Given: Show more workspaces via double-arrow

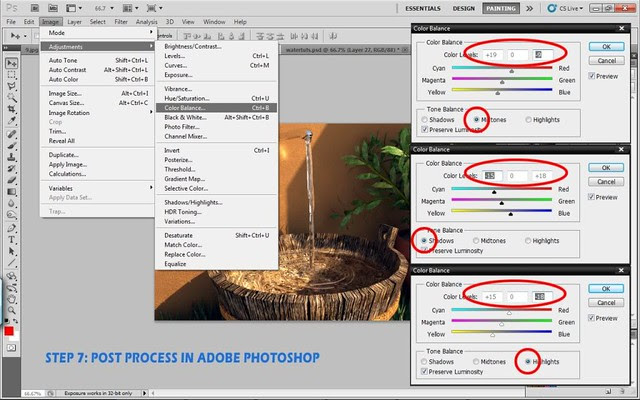Looking at the screenshot, I should click(x=529, y=8).
